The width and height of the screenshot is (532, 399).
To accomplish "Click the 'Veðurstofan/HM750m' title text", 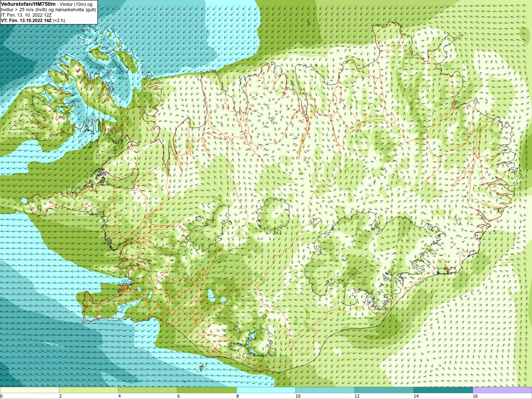I will point(28,4).
